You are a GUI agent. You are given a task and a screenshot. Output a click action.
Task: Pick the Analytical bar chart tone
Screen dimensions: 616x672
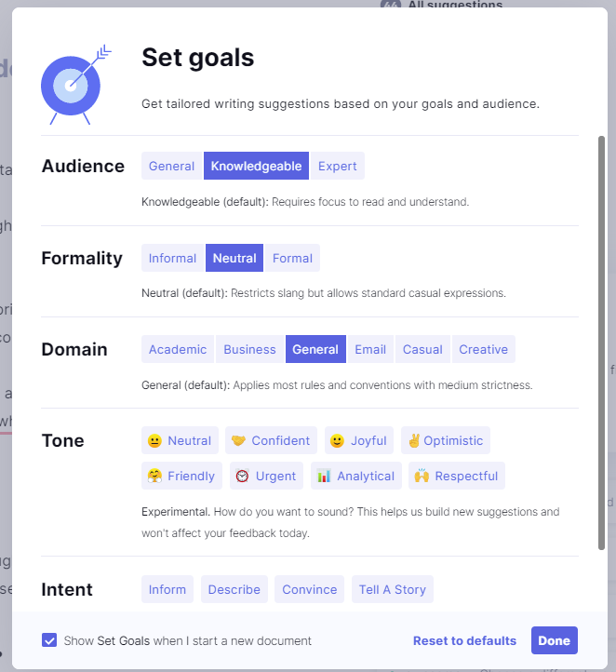[356, 476]
